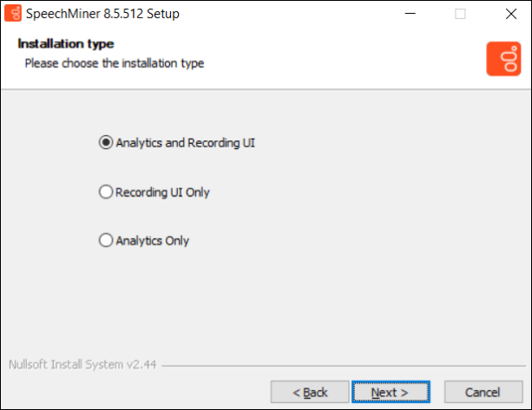
Task: Proceed with the Next button
Action: click(391, 392)
